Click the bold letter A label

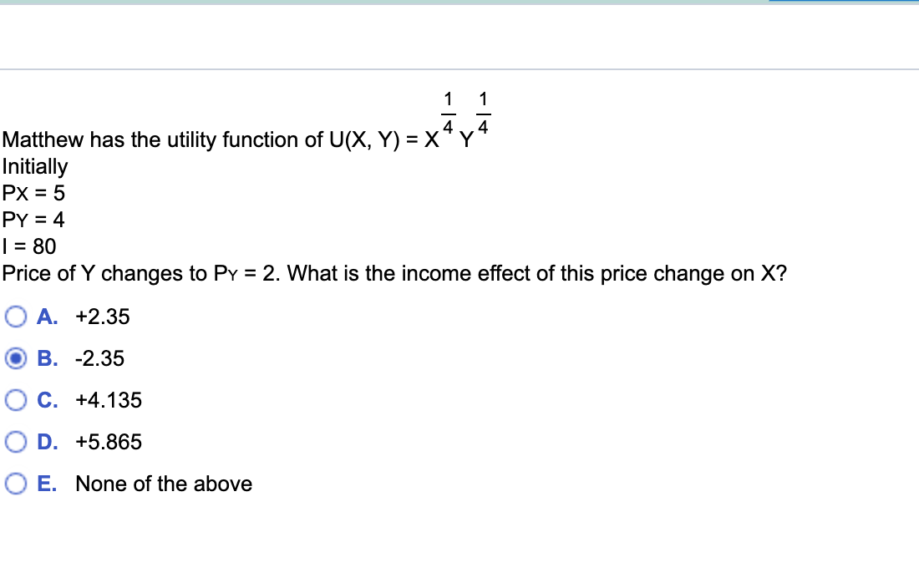tap(46, 317)
